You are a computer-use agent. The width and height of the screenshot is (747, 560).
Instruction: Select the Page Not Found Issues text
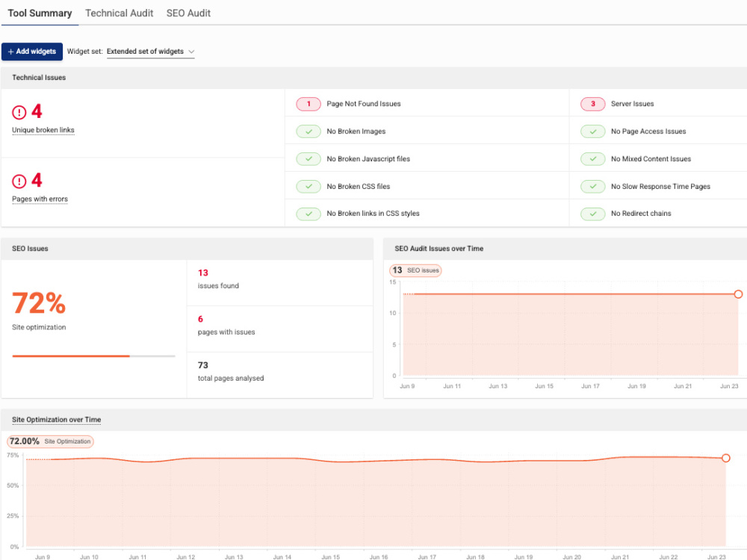[x=364, y=104]
